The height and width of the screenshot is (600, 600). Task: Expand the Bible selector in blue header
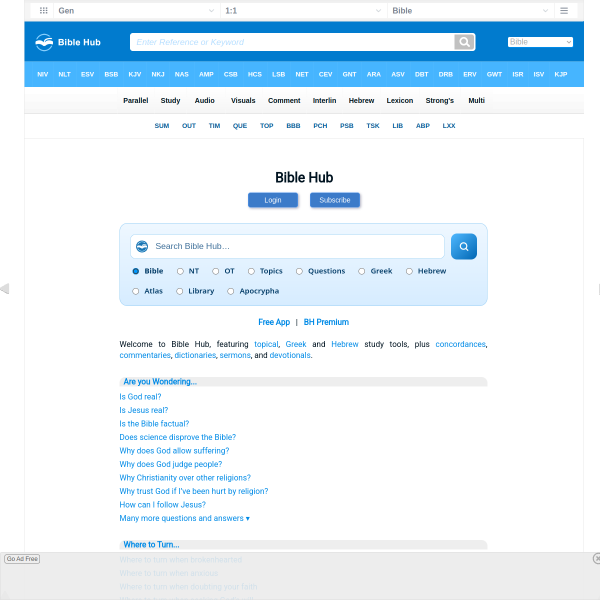[x=540, y=42]
